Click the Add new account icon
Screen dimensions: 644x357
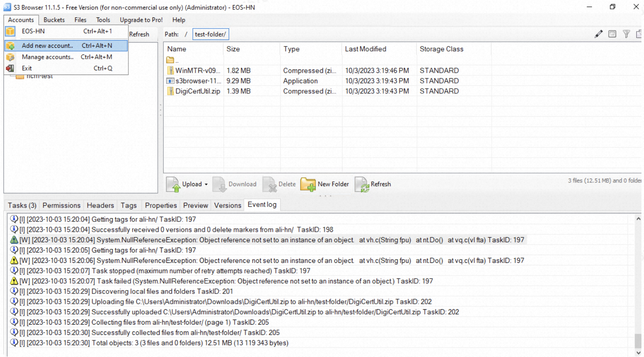(x=10, y=46)
